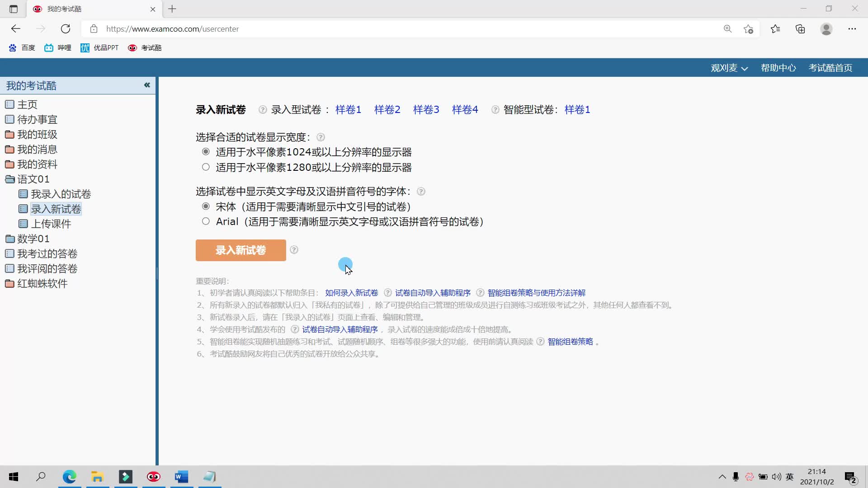This screenshot has height=488, width=868.
Task: Open Windows Start menu
Action: click(14, 477)
